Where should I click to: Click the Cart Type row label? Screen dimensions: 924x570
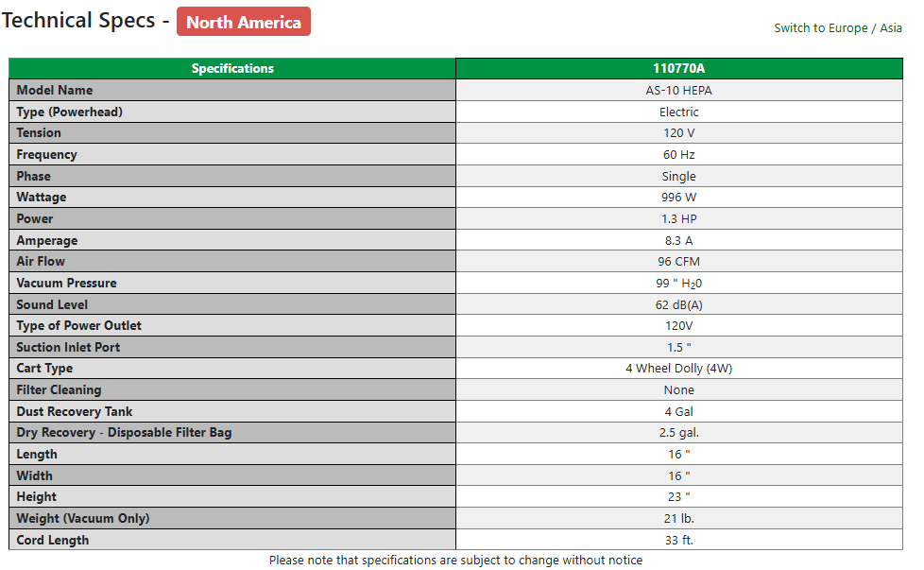pos(44,368)
